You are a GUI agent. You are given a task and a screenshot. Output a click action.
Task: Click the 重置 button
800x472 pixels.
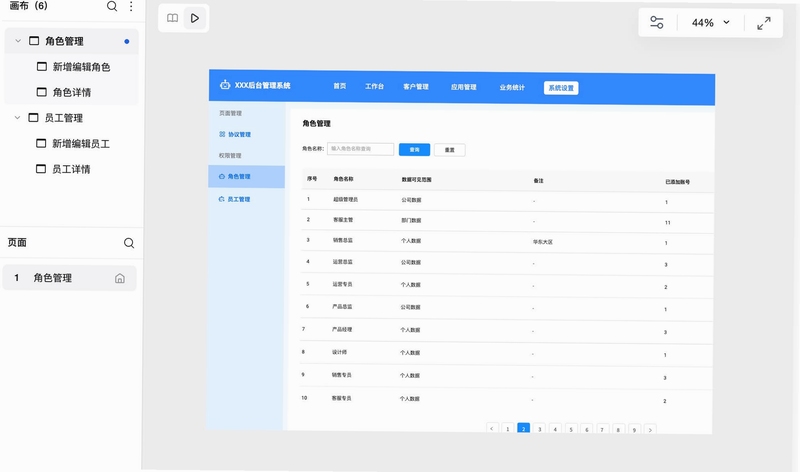(x=449, y=150)
